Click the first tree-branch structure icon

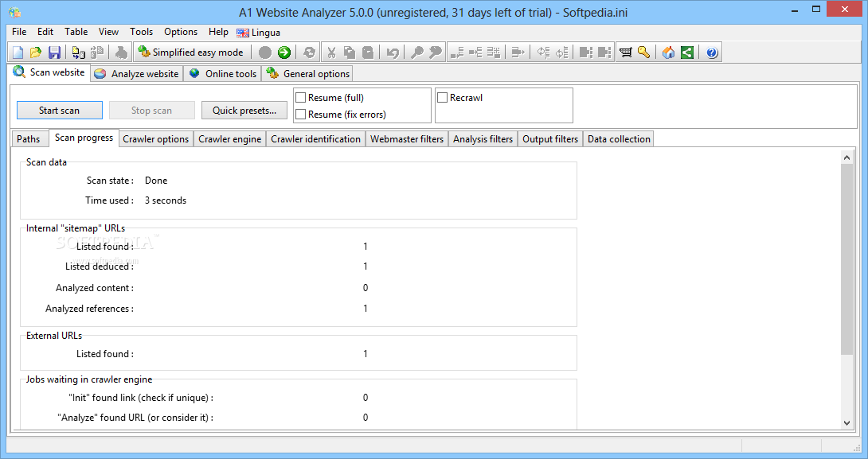pos(457,53)
